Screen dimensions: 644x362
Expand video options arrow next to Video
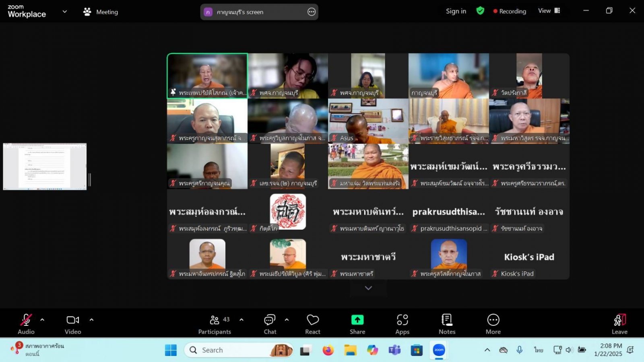(x=91, y=320)
